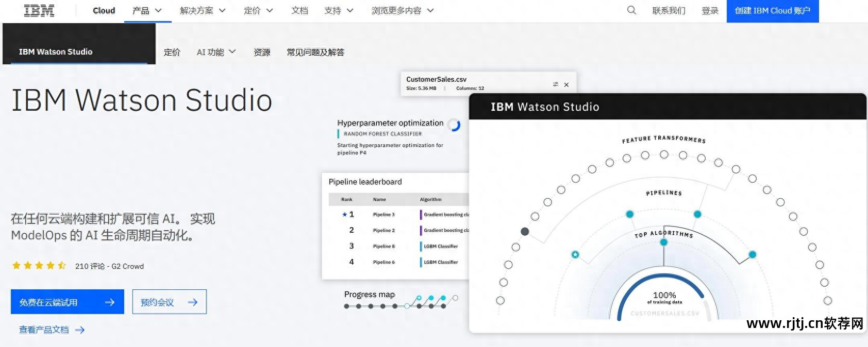This screenshot has height=347, width=868.
Task: Click the starred teal node on the pipelines arc
Action: tap(575, 254)
